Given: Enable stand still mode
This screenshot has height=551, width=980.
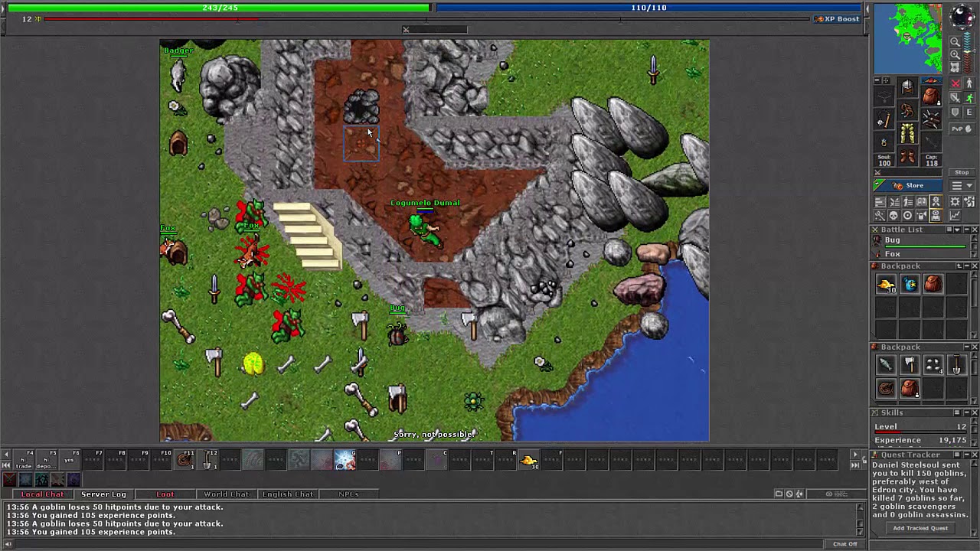Looking at the screenshot, I should tap(969, 83).
